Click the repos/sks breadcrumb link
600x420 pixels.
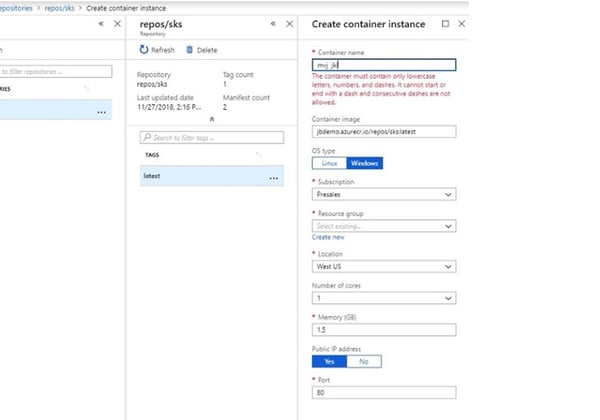[59, 8]
